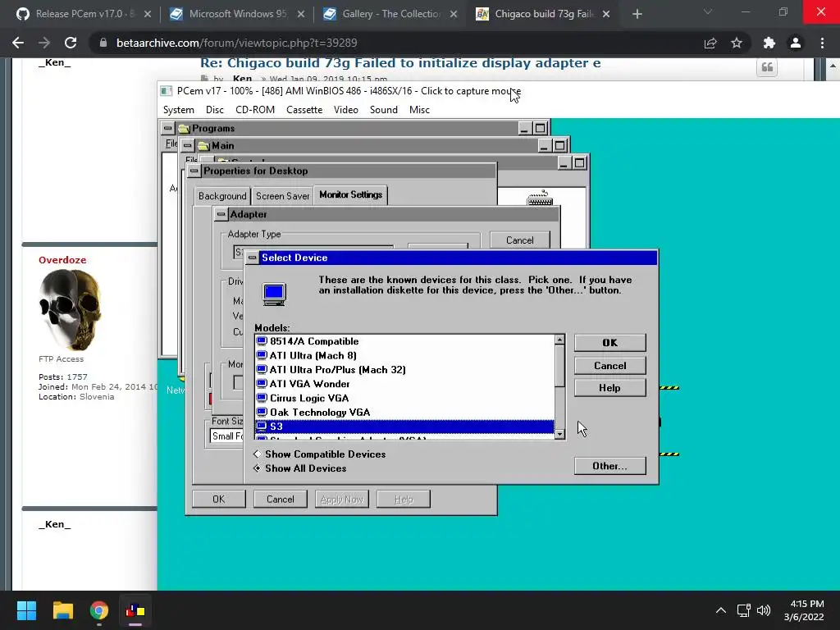The width and height of the screenshot is (840, 630).
Task: Open the forum post title link
Action: (x=400, y=63)
